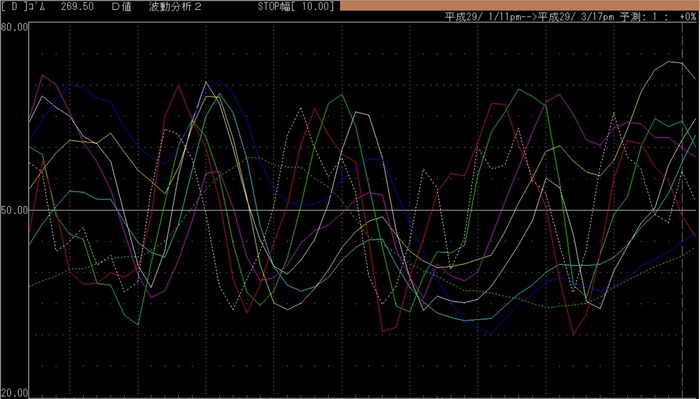Open the 波動分析2 analysis label
This screenshot has height=399, width=700.
pyautogui.click(x=175, y=6)
